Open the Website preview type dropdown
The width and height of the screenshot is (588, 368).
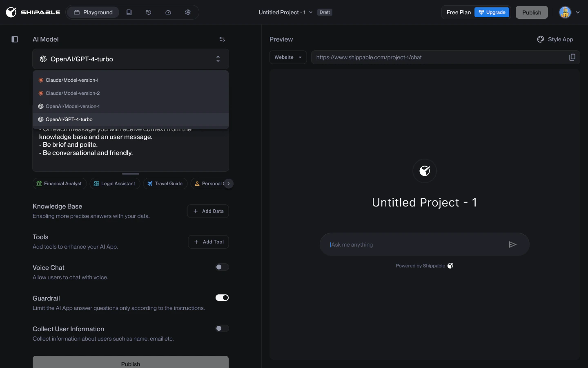pos(288,57)
